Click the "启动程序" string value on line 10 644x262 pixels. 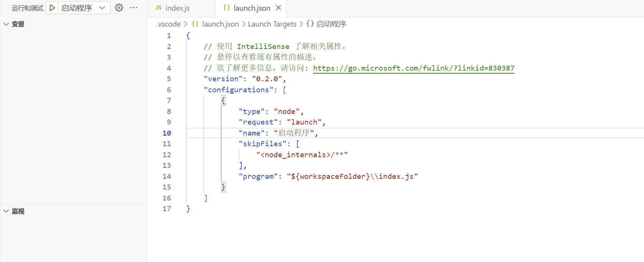coord(294,133)
